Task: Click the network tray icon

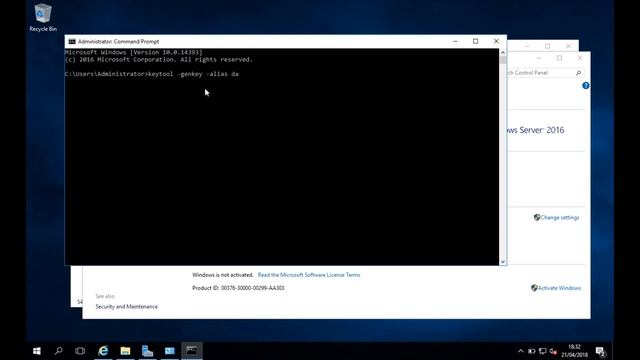Action: tap(542, 351)
